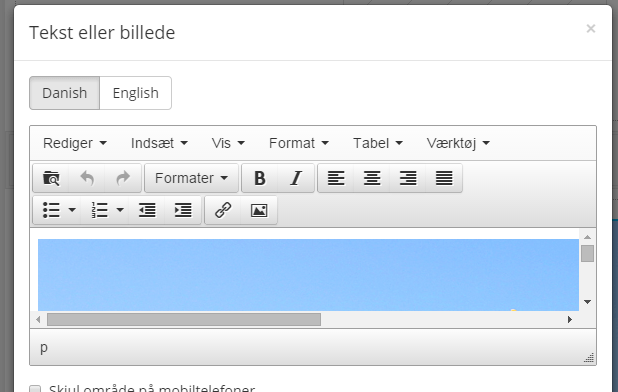Click the horizontal scrollbar thumb

pos(184,320)
